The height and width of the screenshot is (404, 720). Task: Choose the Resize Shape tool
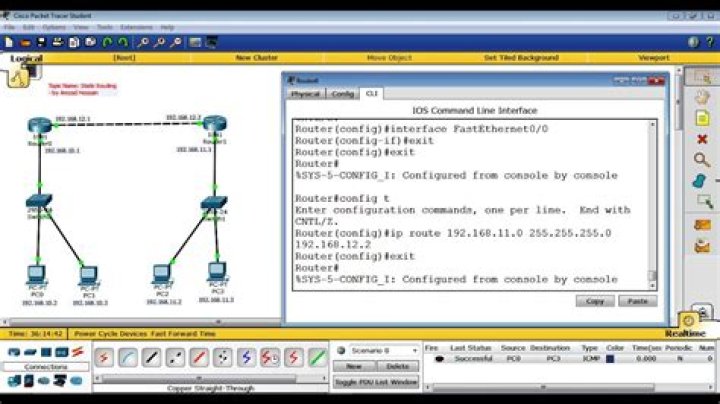tap(704, 201)
